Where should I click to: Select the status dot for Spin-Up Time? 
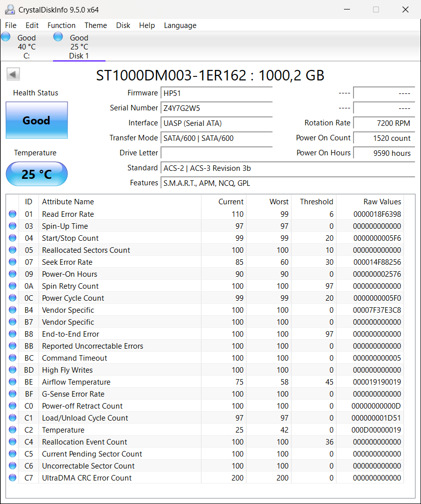[x=12, y=226]
